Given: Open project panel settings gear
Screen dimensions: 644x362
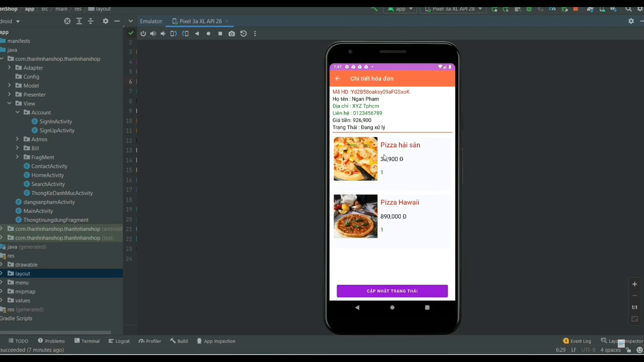Looking at the screenshot, I should (x=106, y=21).
